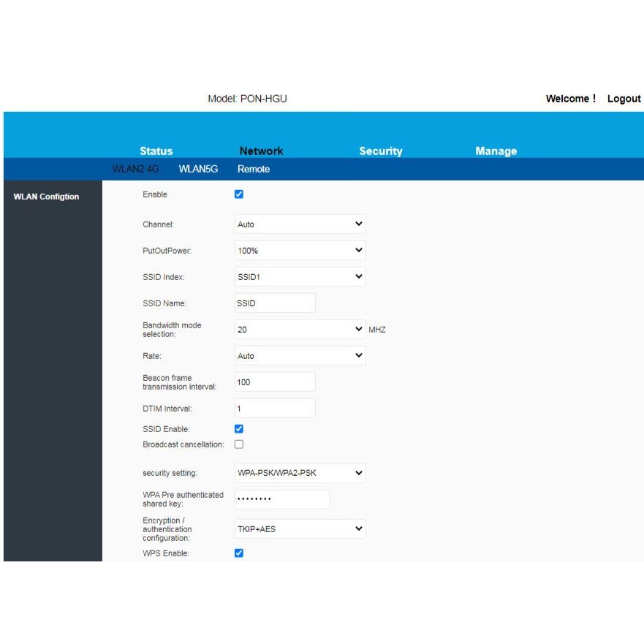The image size is (644, 644).
Task: Open the Rate dropdown
Action: pyautogui.click(x=300, y=356)
